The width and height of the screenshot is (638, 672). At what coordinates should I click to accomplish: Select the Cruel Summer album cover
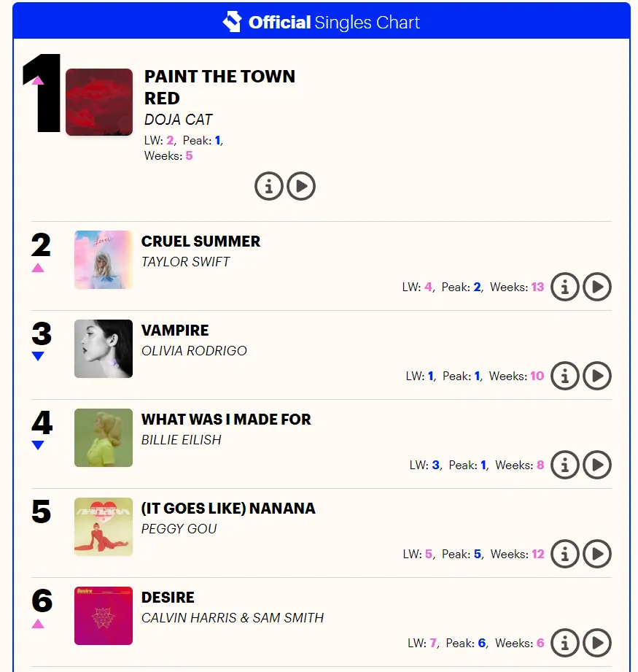point(104,260)
